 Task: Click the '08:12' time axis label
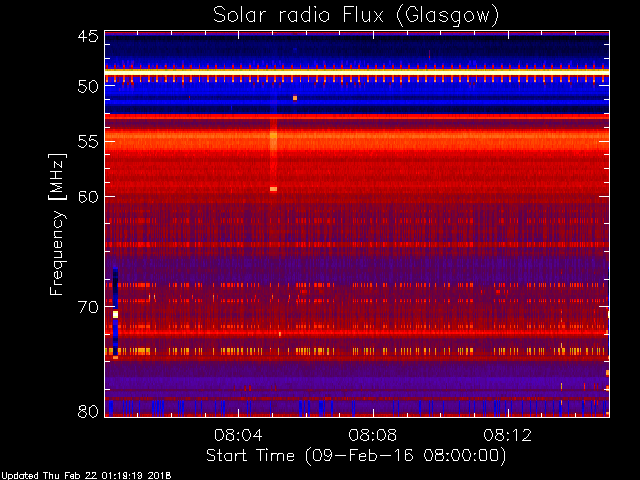coord(508,435)
